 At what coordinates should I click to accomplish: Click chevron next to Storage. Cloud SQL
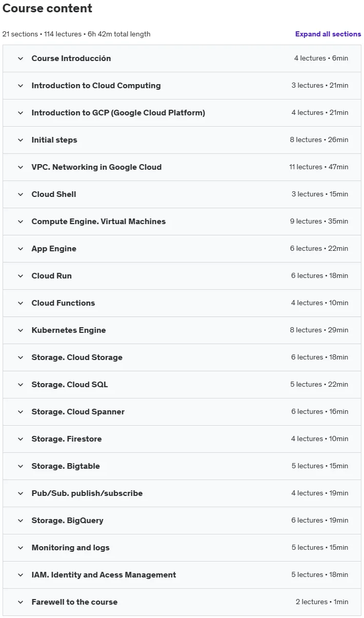click(x=21, y=385)
